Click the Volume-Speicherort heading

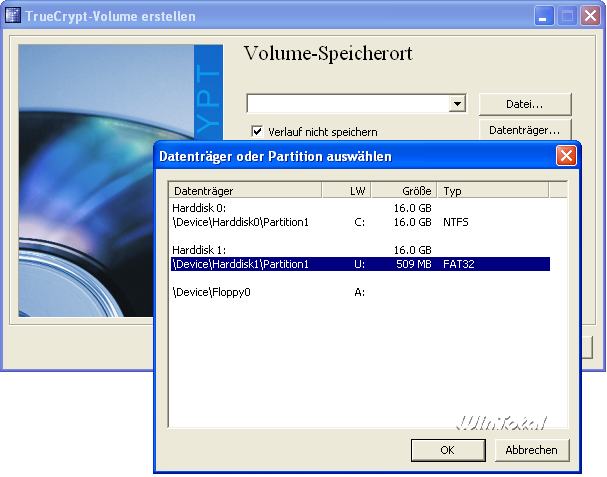click(x=328, y=53)
